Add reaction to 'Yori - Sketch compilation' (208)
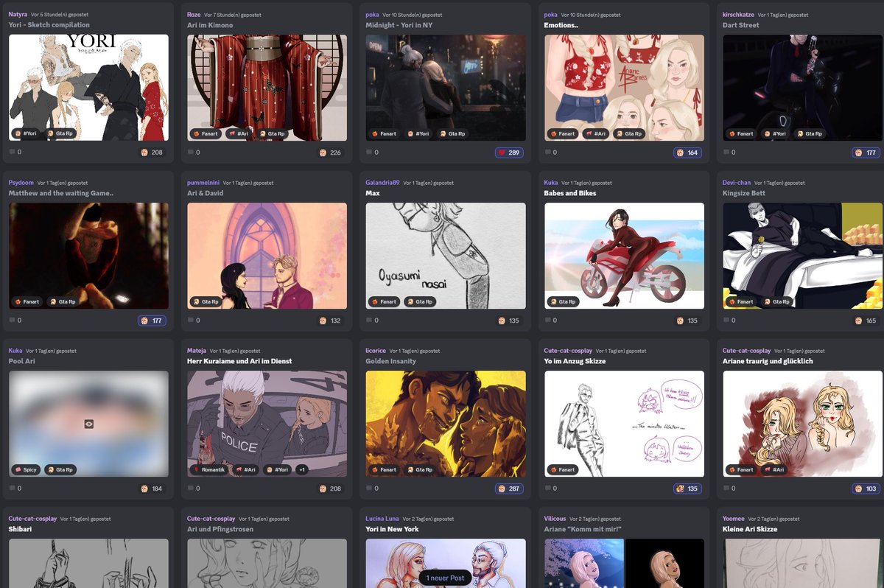This screenshot has height=588, width=884. (152, 153)
